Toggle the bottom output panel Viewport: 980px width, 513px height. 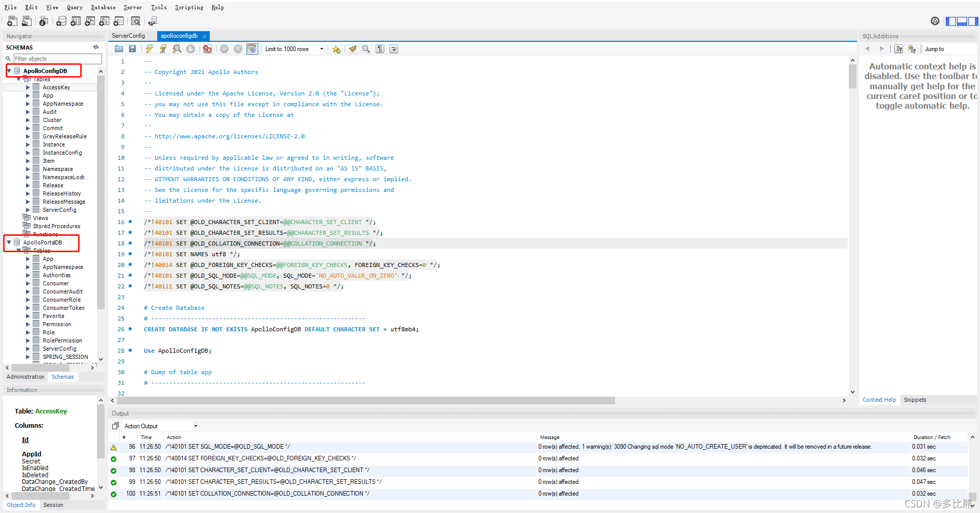click(962, 21)
